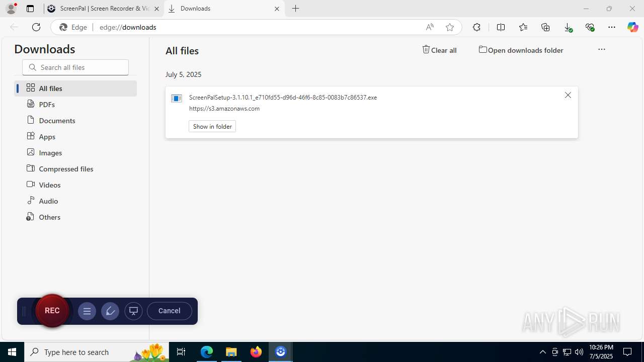
Task: Open tab actions menu icon
Action: click(30, 9)
